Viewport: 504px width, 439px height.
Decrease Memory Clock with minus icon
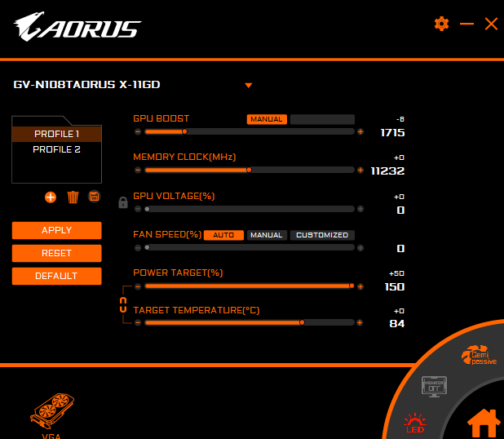pos(138,170)
